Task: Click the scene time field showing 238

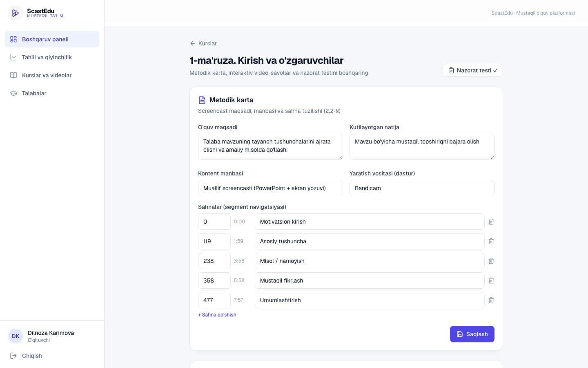Action: point(214,261)
